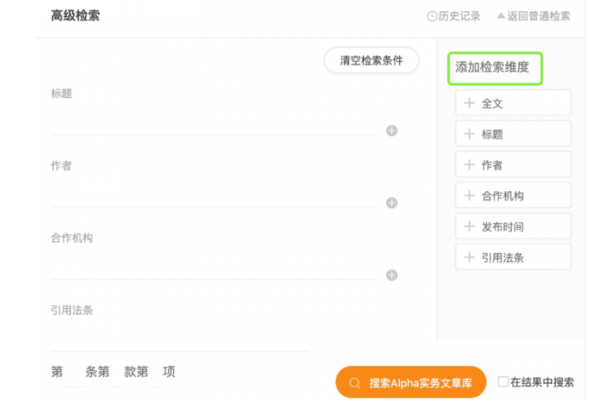Add 发布时间 search dimension

[513, 226]
